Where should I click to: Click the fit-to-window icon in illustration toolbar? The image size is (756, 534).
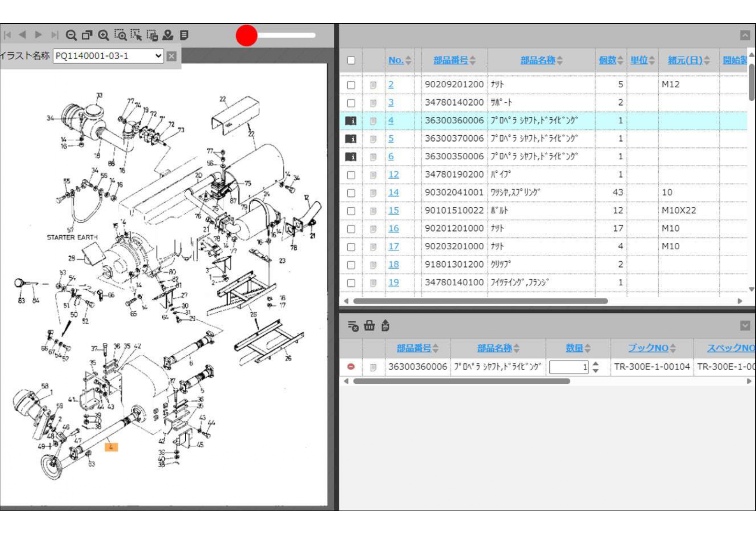click(87, 35)
